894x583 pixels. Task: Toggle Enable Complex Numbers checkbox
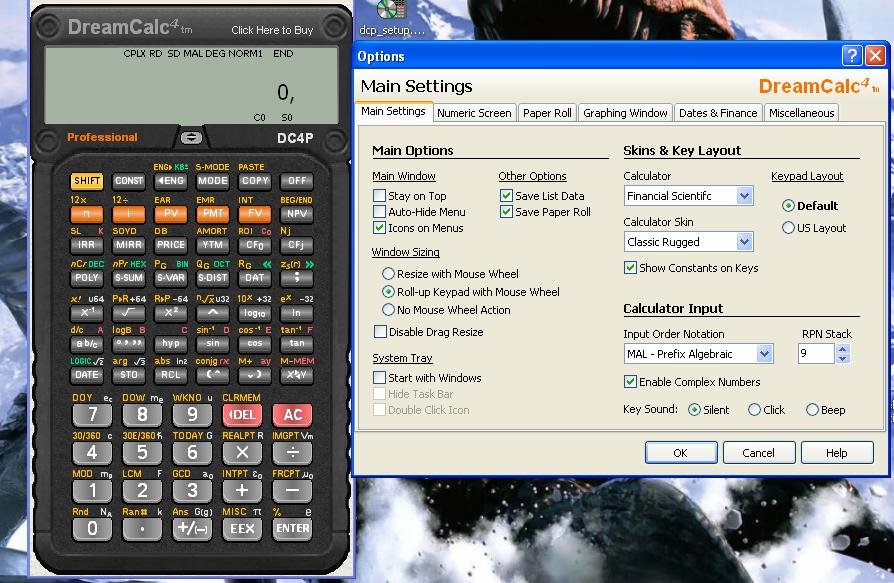pyautogui.click(x=630, y=382)
